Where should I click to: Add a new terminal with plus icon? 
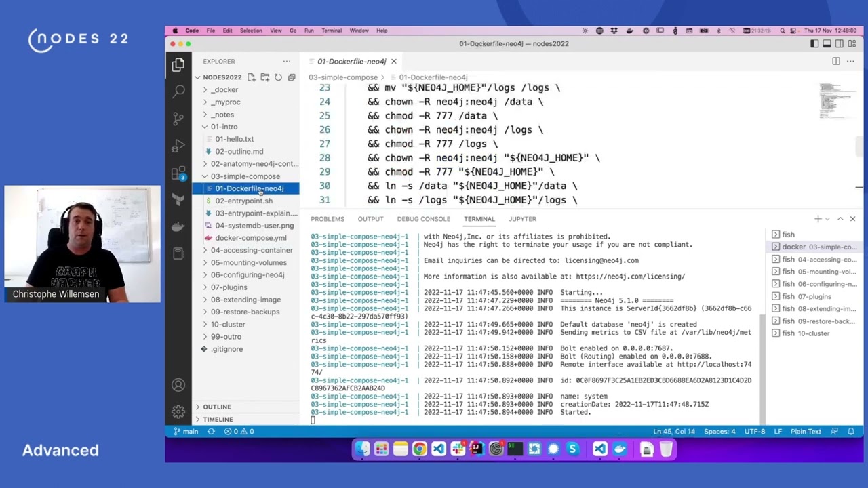818,219
